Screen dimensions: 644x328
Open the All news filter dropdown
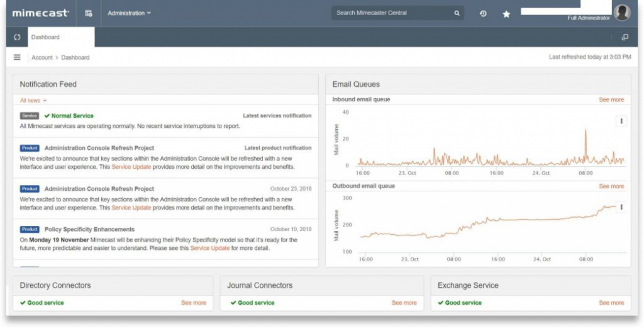33,100
